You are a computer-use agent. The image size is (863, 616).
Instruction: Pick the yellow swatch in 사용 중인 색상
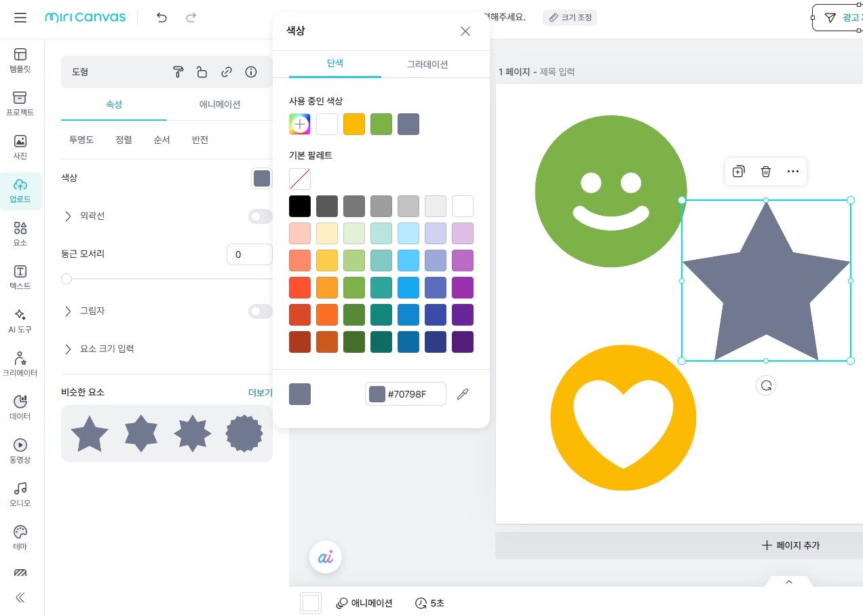[x=354, y=124]
